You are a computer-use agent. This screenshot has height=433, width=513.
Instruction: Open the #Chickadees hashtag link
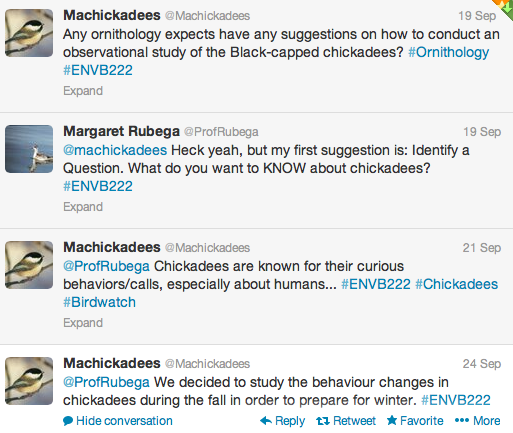tap(456, 284)
